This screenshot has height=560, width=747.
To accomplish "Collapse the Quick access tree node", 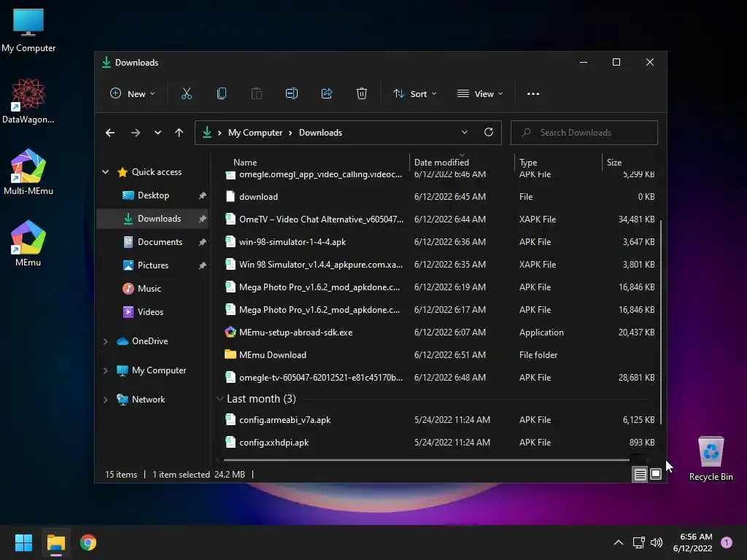I will [105, 172].
